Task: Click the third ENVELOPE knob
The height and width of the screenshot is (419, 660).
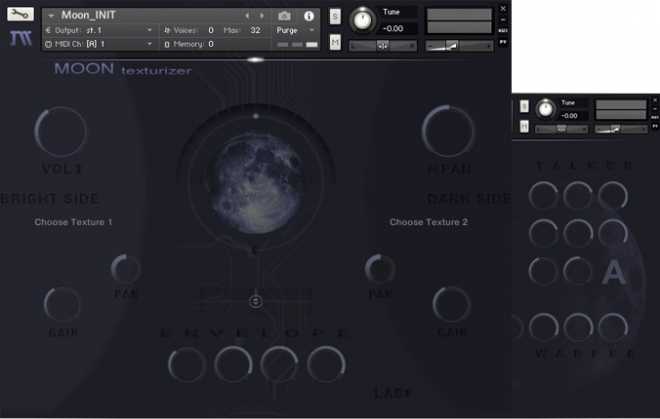Action: (x=279, y=365)
